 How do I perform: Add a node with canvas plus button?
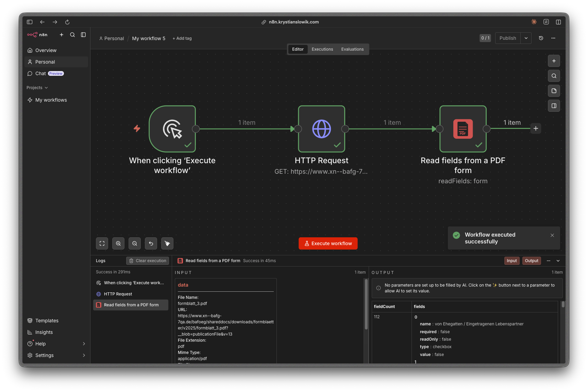(x=554, y=61)
